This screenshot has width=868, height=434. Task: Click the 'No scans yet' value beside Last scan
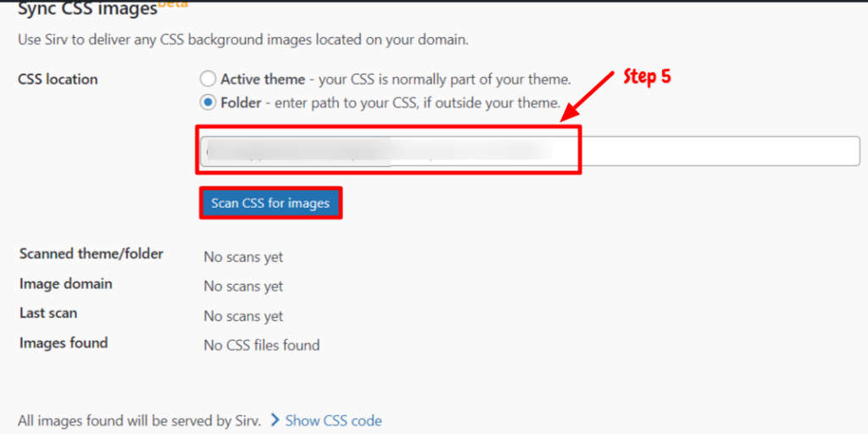243,317
